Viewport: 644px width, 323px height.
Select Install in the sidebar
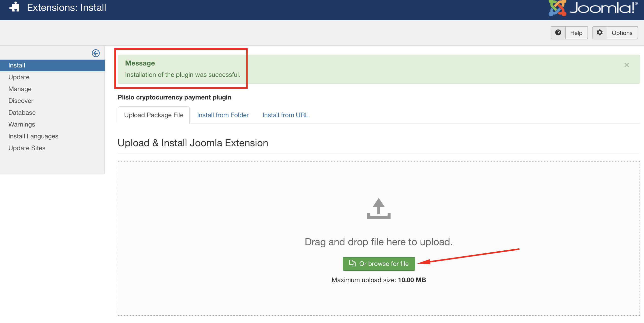pyautogui.click(x=52, y=65)
